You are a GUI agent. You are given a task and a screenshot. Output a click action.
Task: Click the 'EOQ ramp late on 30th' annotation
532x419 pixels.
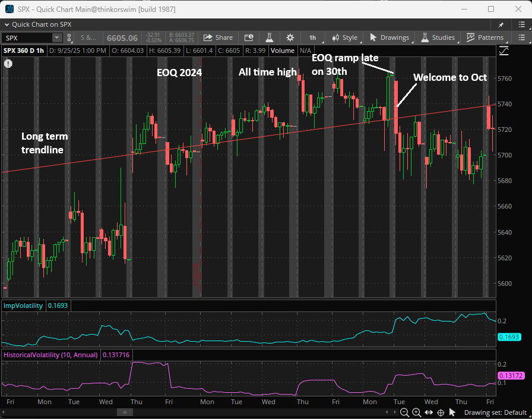[345, 65]
